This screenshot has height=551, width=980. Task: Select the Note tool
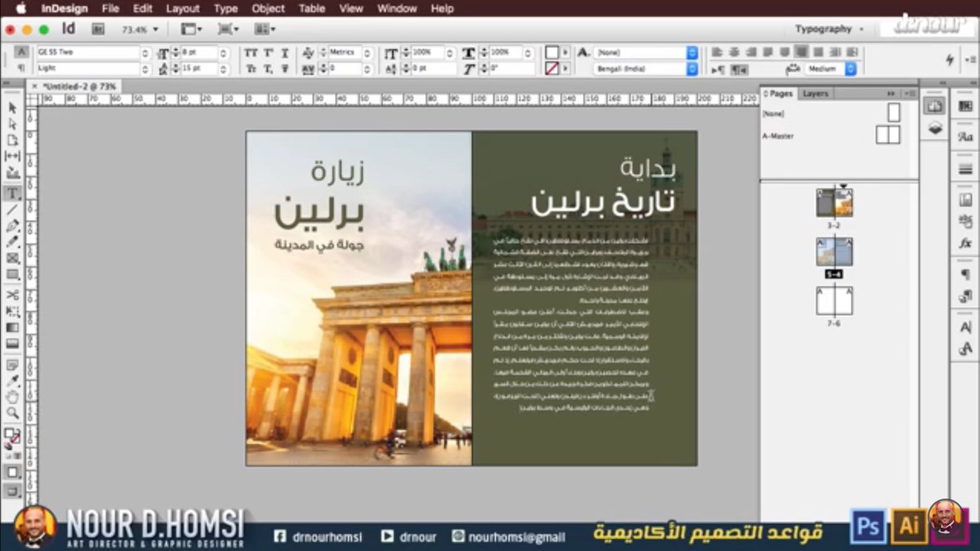coord(12,364)
